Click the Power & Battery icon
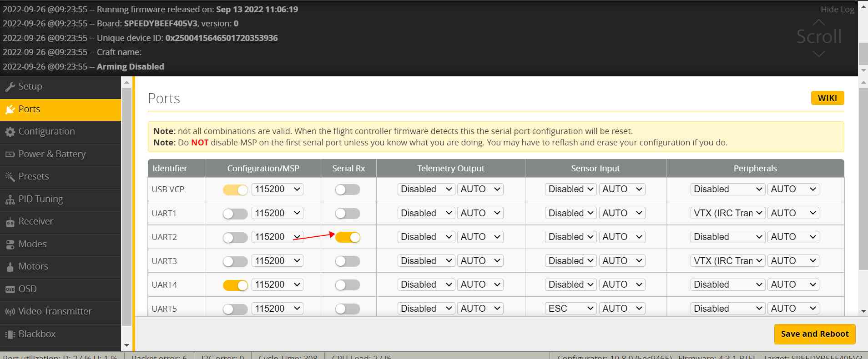The height and width of the screenshot is (359, 868). point(10,155)
